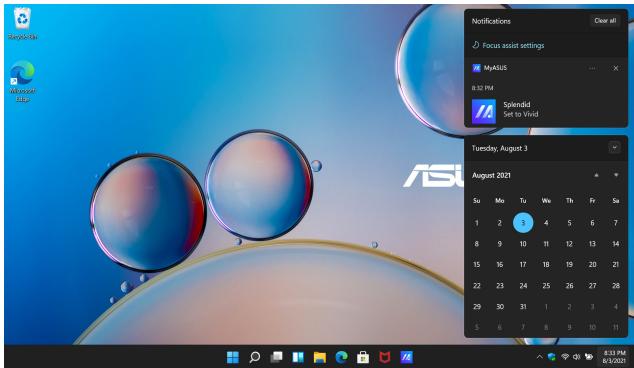
Task: Click the MyASUS app icon in notification header
Action: pyautogui.click(x=477, y=68)
